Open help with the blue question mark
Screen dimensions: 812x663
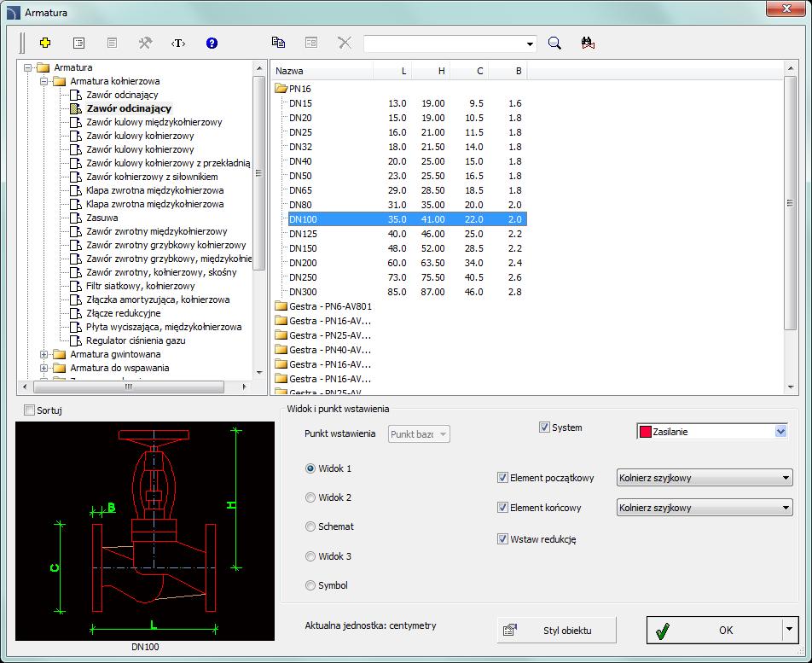coord(212,43)
